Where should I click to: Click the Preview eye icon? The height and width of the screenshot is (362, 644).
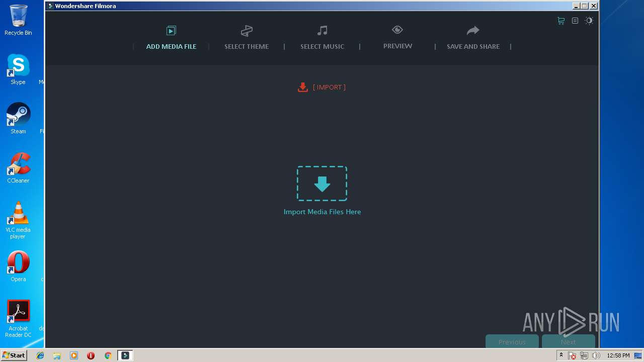tap(397, 30)
